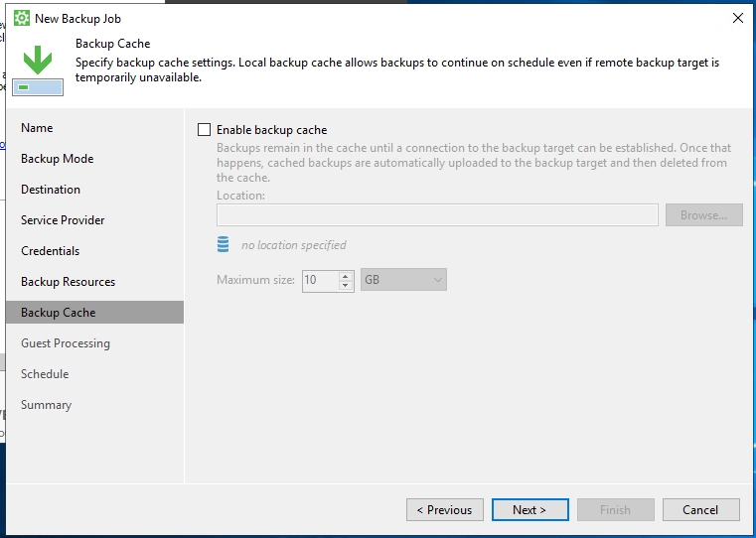Viewport: 756px width, 538px height.
Task: Open the Destination step
Action: (x=51, y=190)
